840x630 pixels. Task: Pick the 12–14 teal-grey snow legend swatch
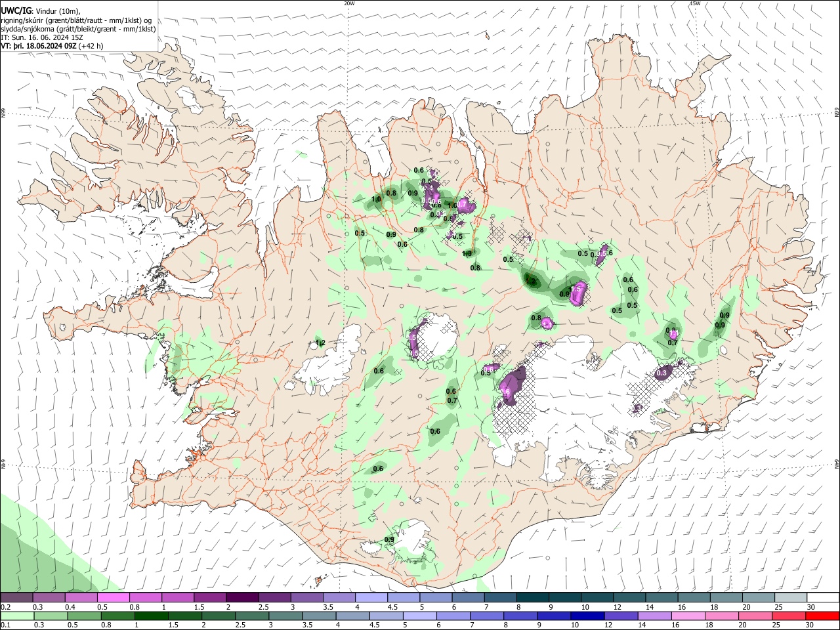click(x=630, y=597)
